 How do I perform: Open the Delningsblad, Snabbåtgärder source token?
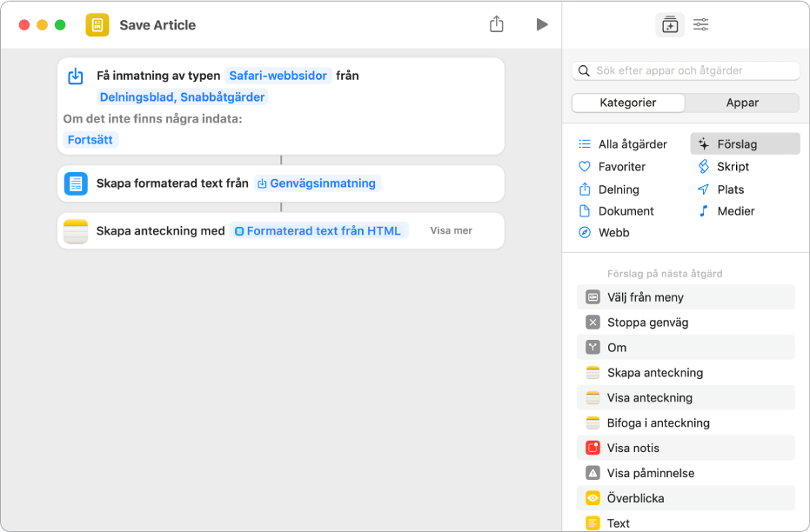point(183,97)
